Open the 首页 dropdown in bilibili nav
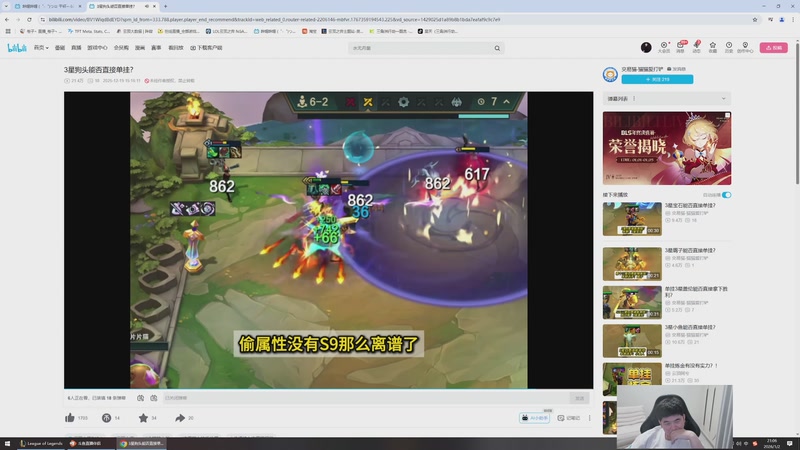 [x=41, y=48]
